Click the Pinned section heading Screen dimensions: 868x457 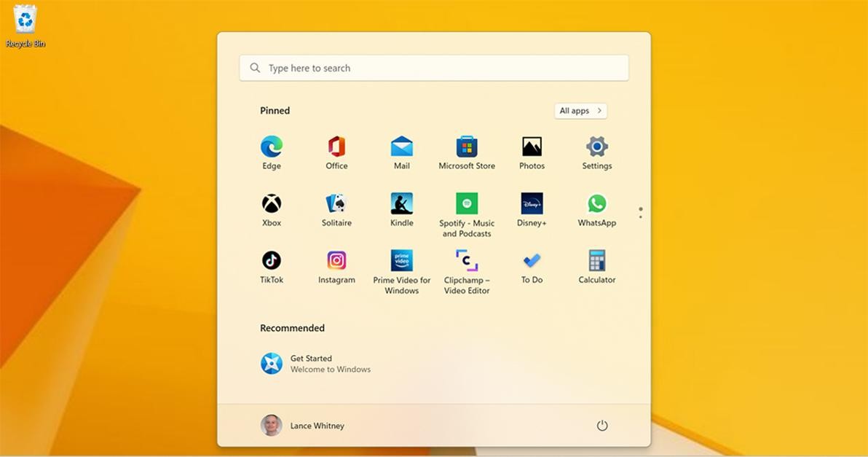275,110
